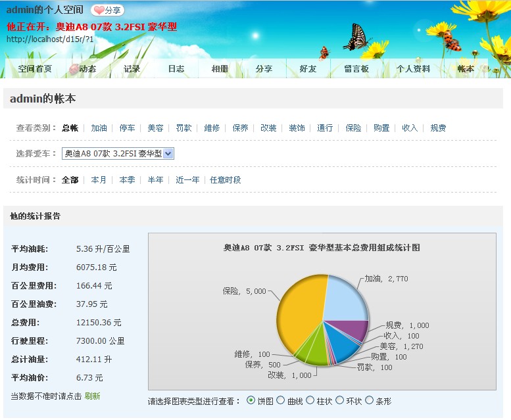Filter by 装饰 category
Viewport: 511px width, 420px height.
pos(297,128)
